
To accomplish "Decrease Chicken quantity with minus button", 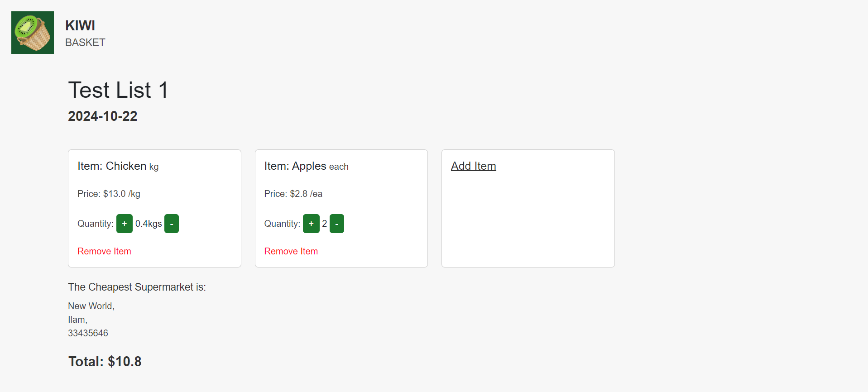I will pyautogui.click(x=172, y=224).
